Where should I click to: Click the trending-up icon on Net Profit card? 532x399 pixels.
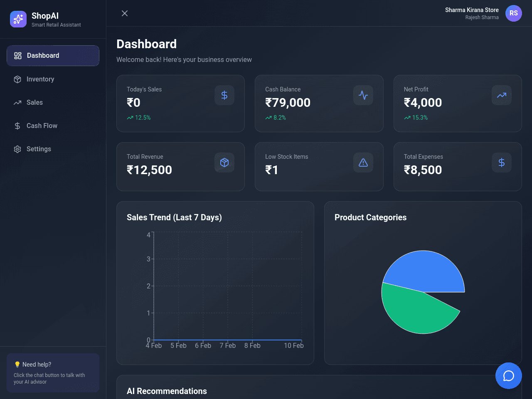coord(502,95)
